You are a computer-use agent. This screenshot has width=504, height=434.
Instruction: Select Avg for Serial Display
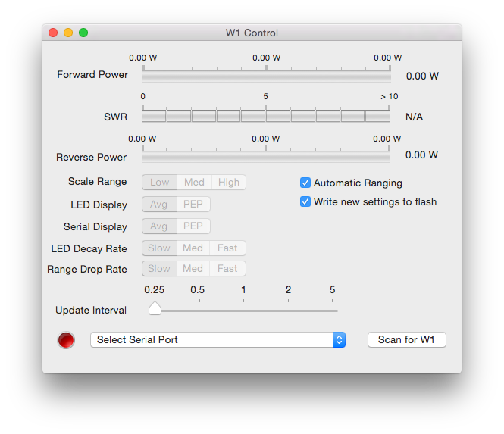159,226
